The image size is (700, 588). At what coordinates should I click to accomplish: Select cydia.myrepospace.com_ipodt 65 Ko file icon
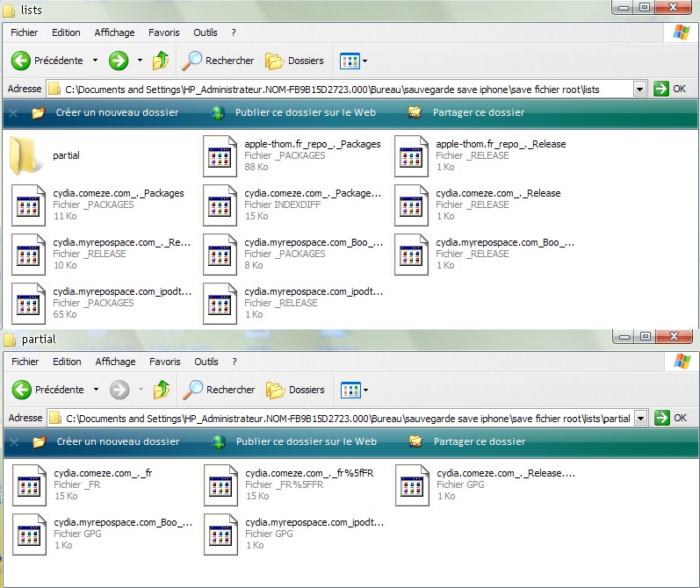click(x=28, y=303)
